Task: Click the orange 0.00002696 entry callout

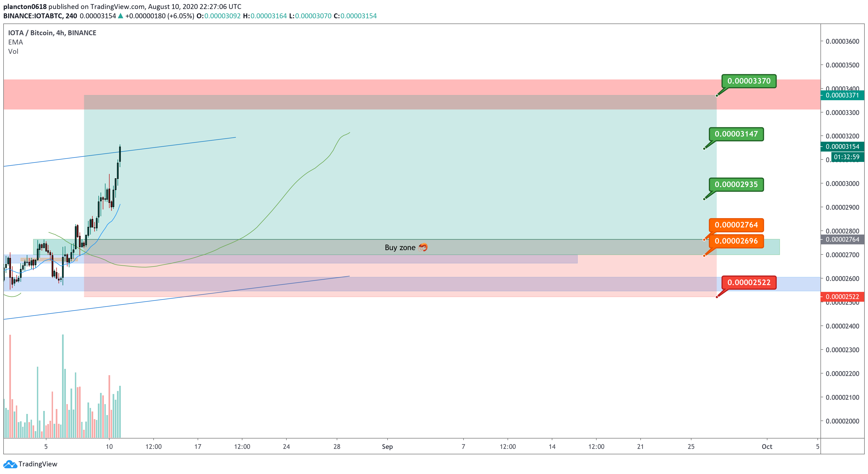Action: click(x=736, y=241)
